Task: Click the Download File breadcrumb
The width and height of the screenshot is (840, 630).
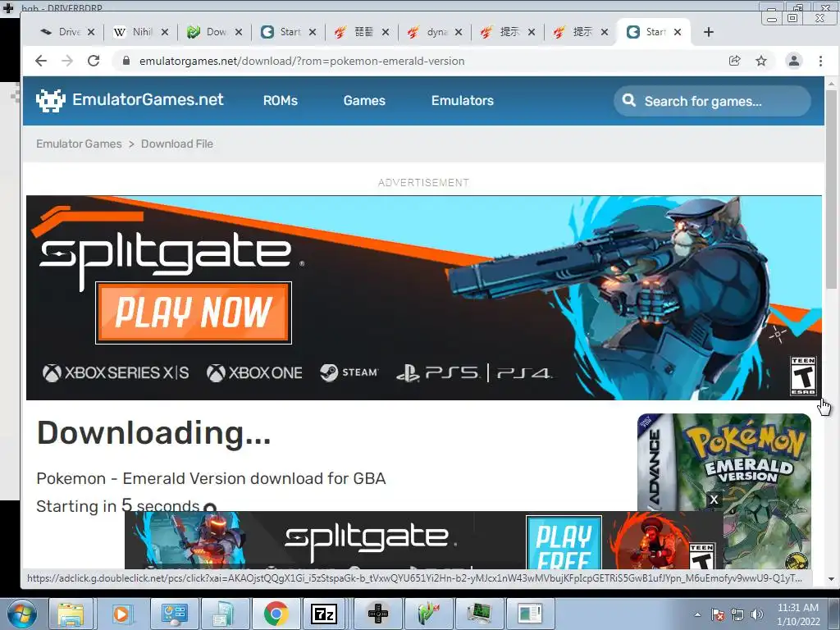Action: coord(177,144)
